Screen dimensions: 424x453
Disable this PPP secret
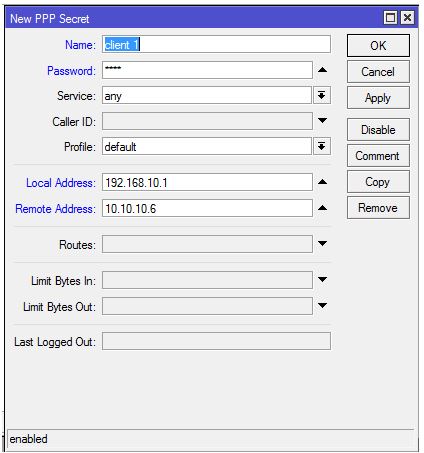pyautogui.click(x=378, y=129)
